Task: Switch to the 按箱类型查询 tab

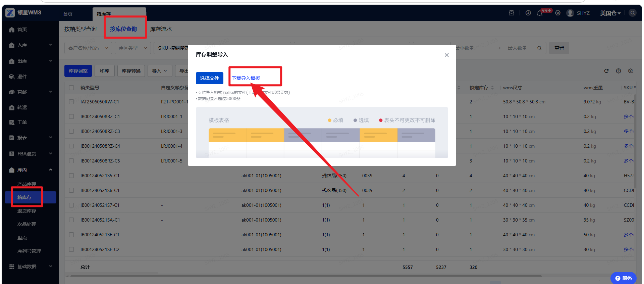Action: (x=80, y=29)
